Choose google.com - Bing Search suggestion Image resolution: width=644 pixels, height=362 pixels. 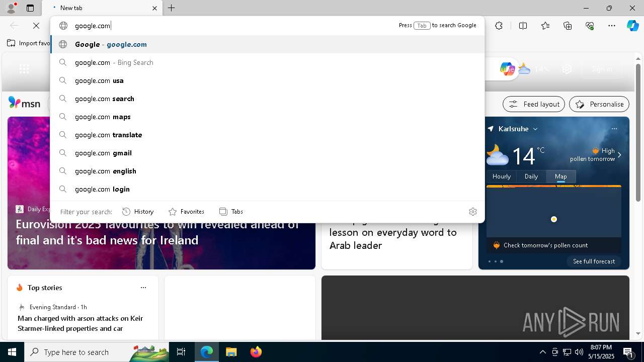267,62
